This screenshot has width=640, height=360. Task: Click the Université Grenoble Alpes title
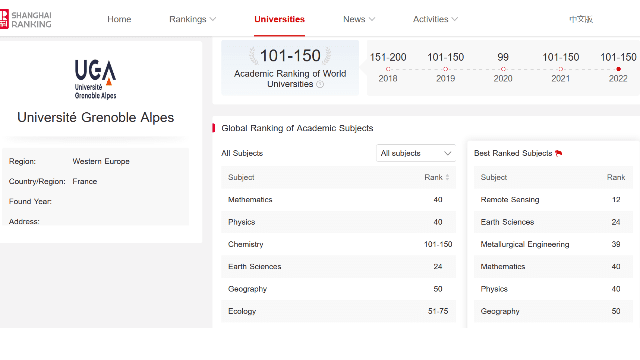click(x=96, y=118)
